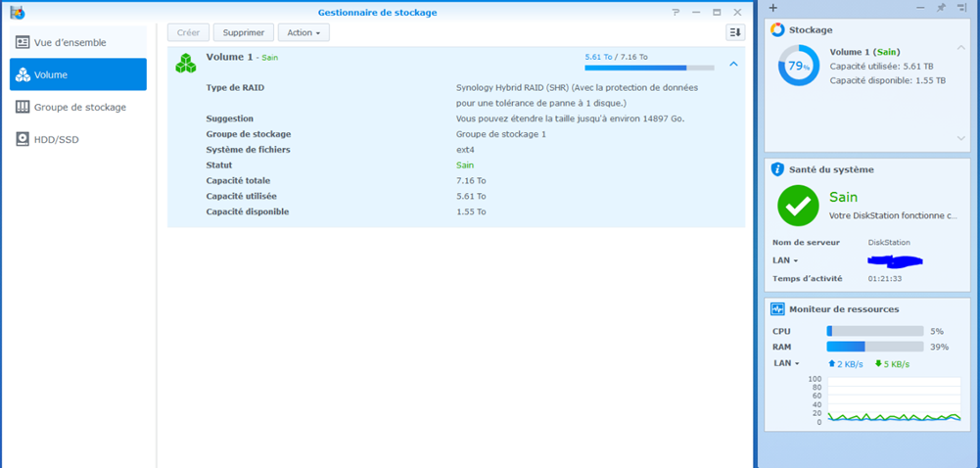The image size is (980, 468).
Task: Click the Stockage widget icon
Action: point(777,29)
